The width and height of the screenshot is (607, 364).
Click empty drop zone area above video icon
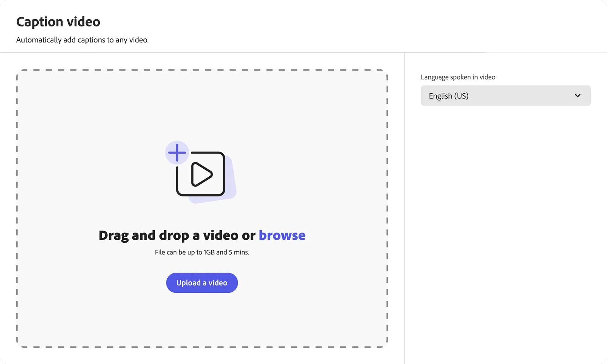[202, 106]
